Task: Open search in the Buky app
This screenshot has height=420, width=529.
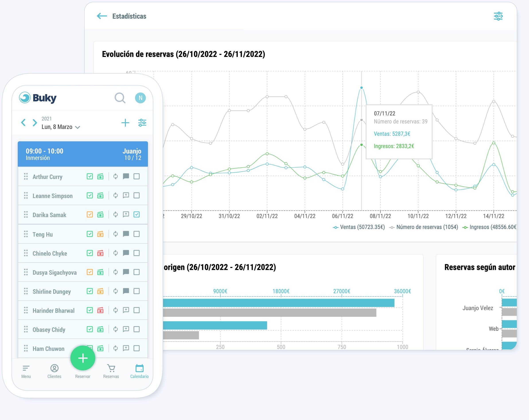Action: click(x=120, y=98)
